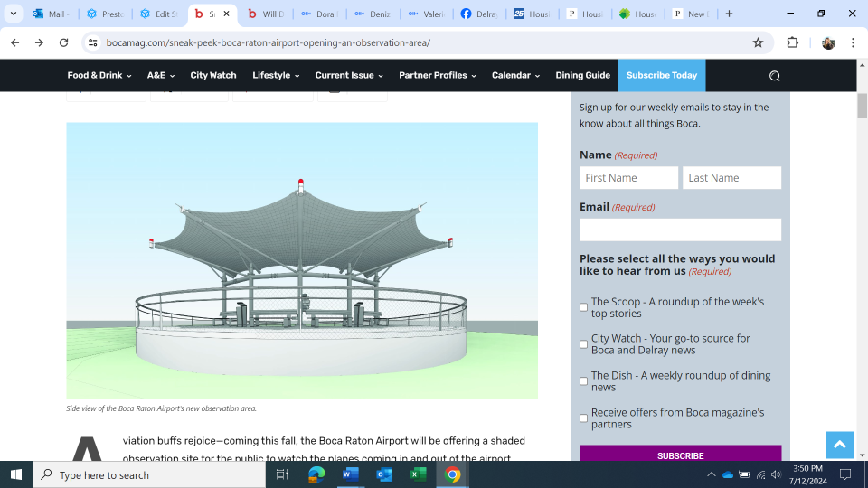Expand the Partner Profiles menu

(x=438, y=75)
